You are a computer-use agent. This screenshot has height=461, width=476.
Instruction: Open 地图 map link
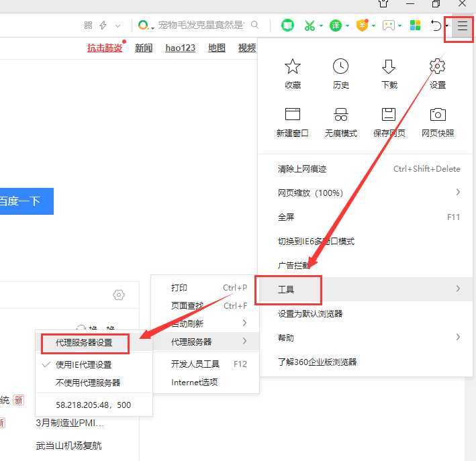[x=217, y=48]
